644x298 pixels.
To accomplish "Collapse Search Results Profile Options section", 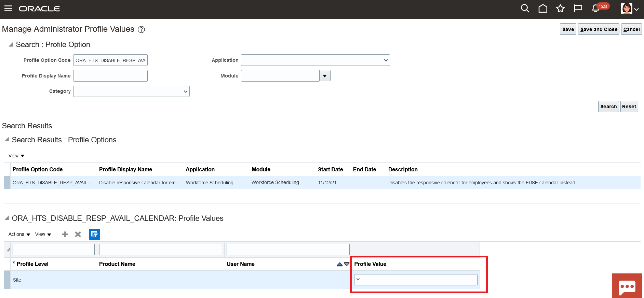I will [x=7, y=140].
